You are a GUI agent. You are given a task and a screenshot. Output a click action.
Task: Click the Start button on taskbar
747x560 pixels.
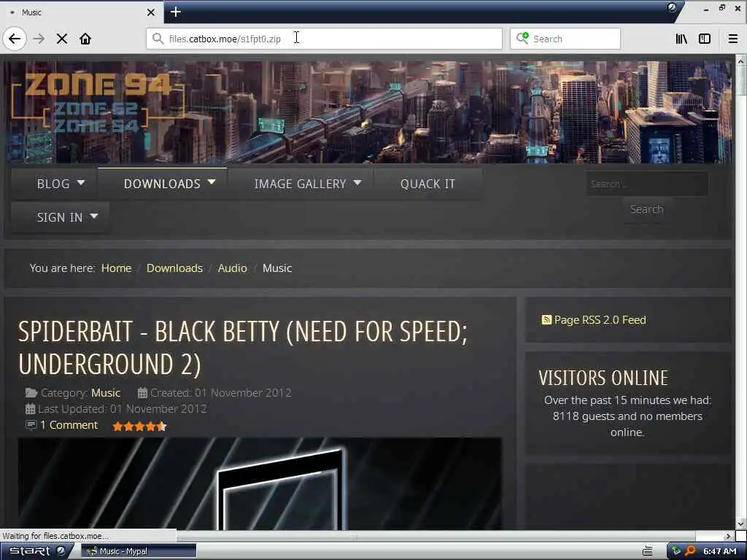[29, 551]
